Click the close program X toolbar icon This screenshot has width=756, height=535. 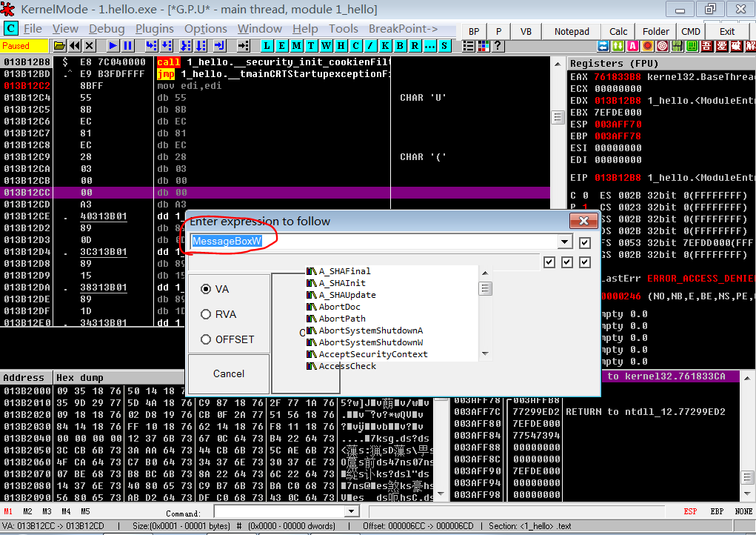point(89,46)
